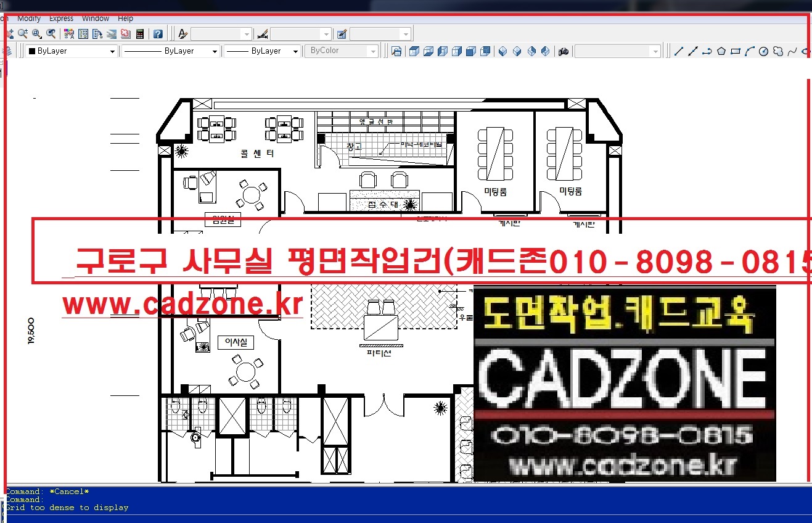Screen dimensions: 812x523
Task: Click the '이사실' room label
Action: pyautogui.click(x=236, y=342)
